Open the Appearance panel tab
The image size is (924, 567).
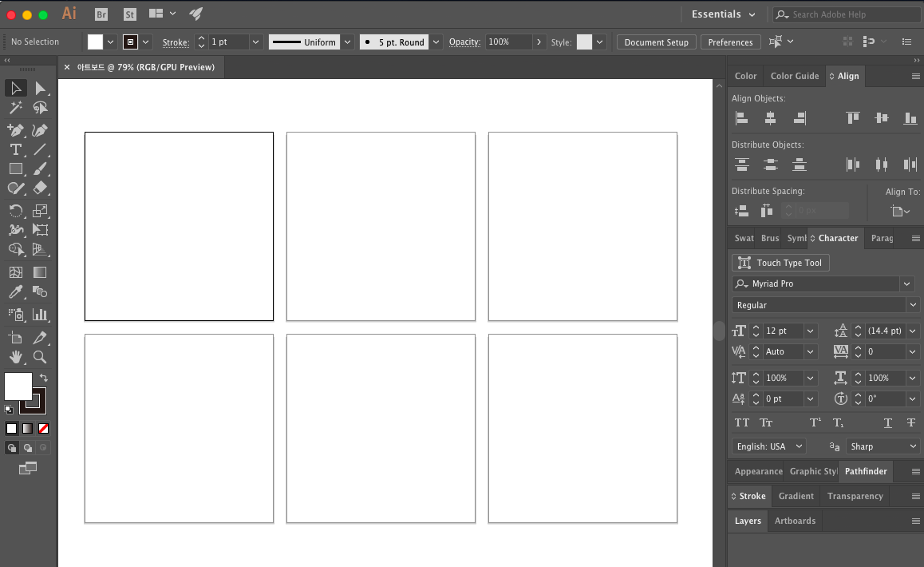click(758, 471)
